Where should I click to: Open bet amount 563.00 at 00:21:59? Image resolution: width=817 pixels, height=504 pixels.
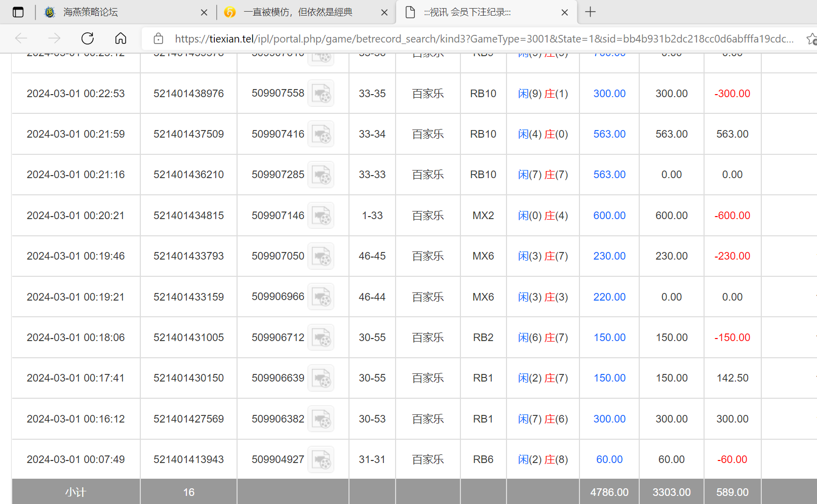(609, 134)
